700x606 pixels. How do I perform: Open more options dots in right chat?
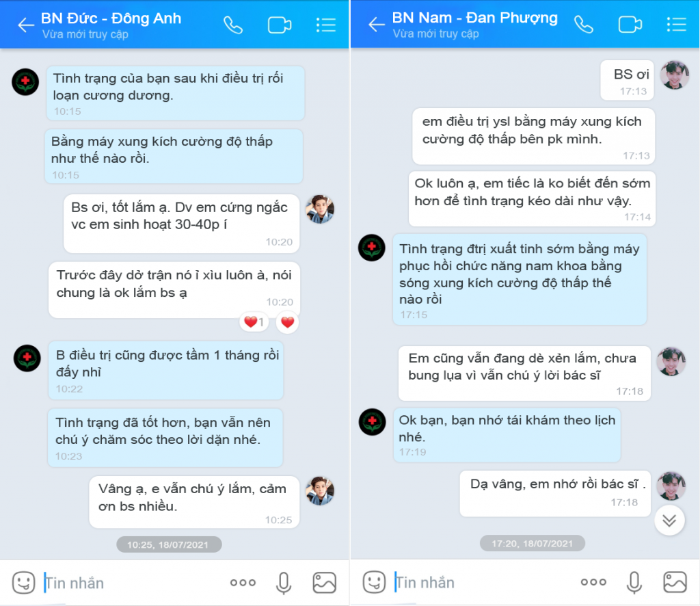[593, 582]
